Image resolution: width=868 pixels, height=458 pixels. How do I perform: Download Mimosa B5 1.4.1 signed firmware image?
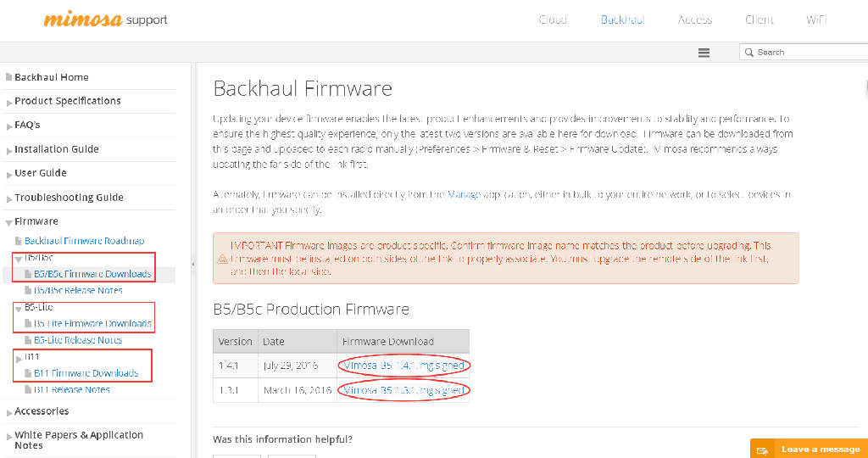coord(403,366)
